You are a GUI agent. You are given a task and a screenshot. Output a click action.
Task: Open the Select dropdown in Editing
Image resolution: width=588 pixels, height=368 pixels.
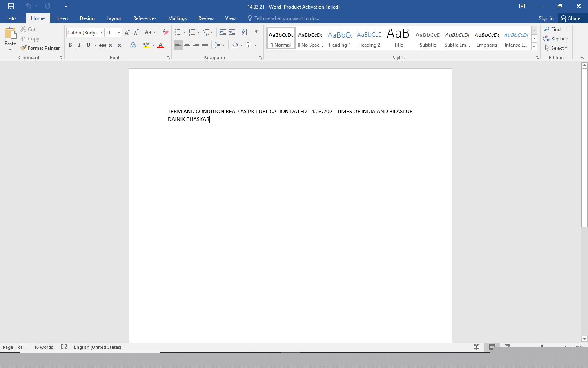(556, 48)
